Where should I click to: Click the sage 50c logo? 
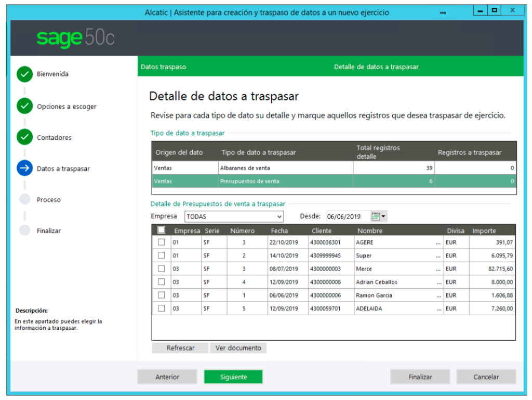point(75,37)
